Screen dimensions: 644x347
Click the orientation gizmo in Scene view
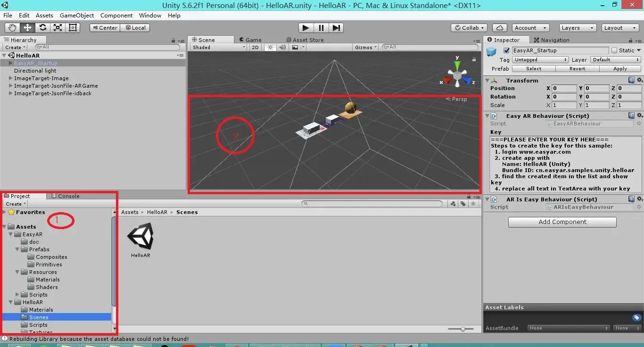[x=457, y=75]
